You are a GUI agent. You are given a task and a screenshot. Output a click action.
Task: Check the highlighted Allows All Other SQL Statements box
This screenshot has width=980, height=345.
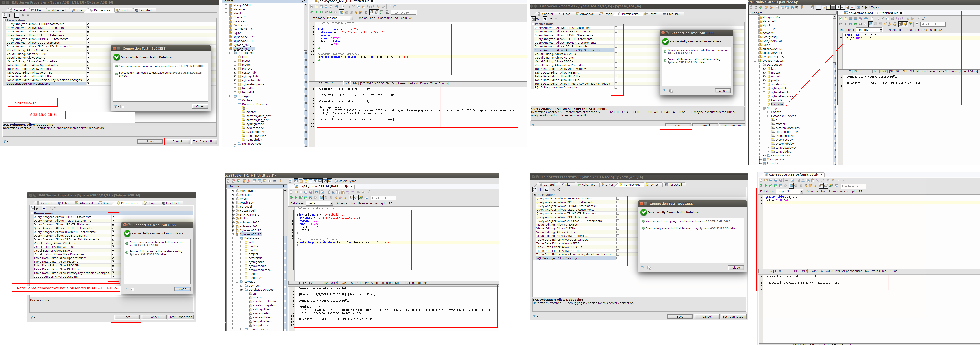click(x=616, y=50)
